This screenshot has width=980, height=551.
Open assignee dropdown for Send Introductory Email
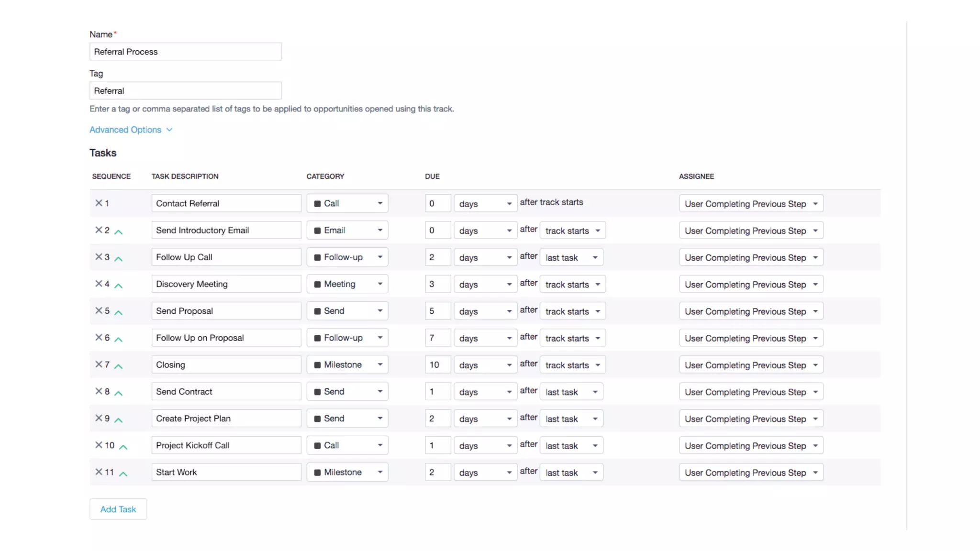(x=750, y=231)
